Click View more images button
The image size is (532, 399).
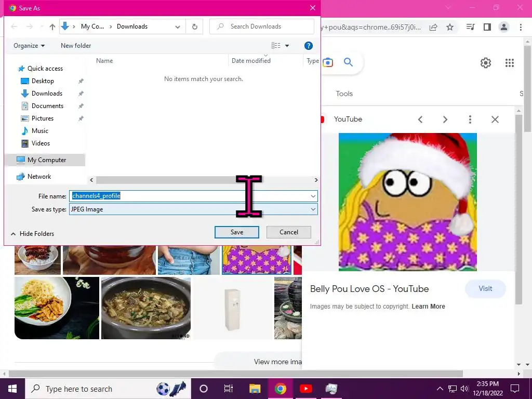click(259, 362)
